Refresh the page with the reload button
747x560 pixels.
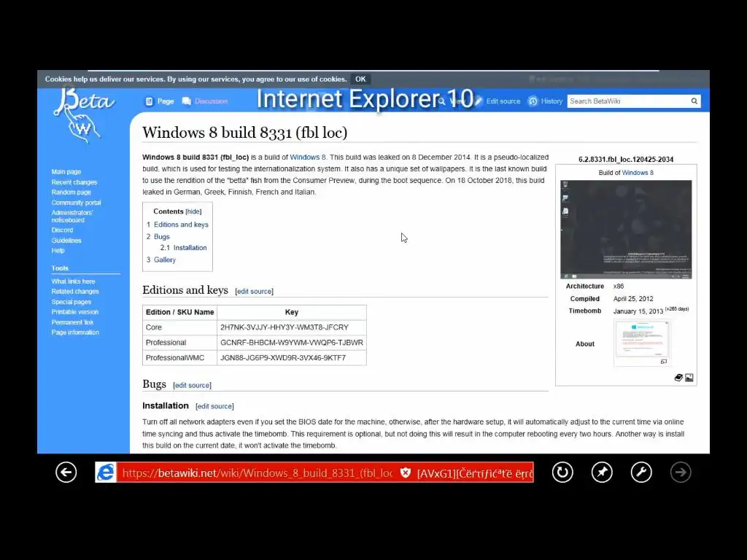click(x=562, y=472)
